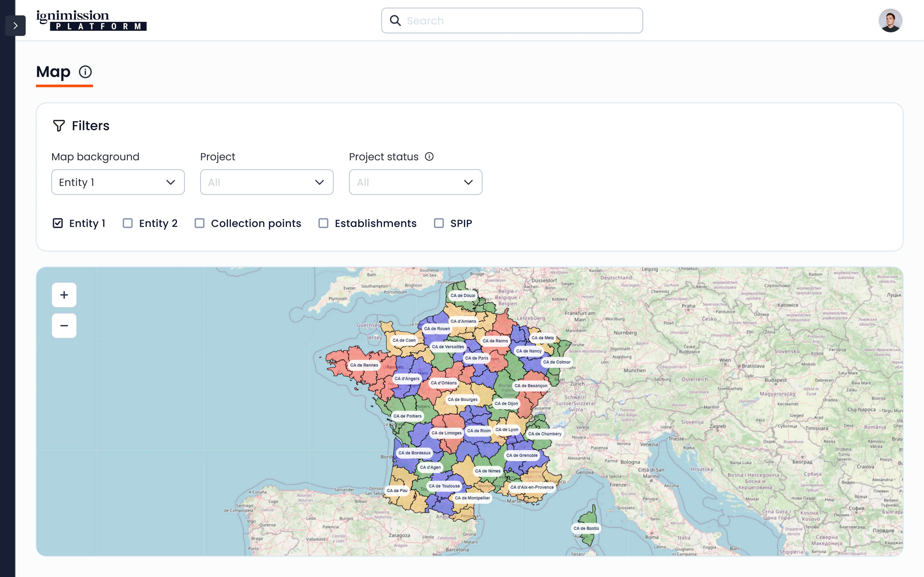
Task: Focus the Search input field
Action: (519, 21)
